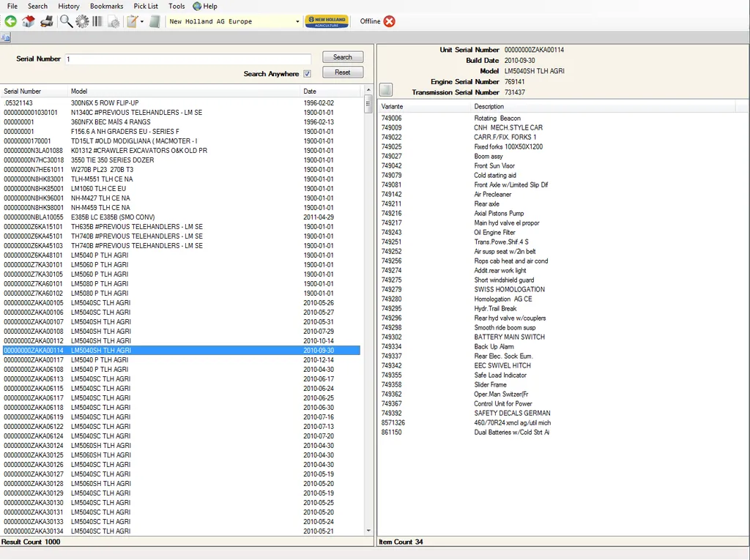Open the Search menu
Image resolution: width=750 pixels, height=560 pixels.
point(37,6)
